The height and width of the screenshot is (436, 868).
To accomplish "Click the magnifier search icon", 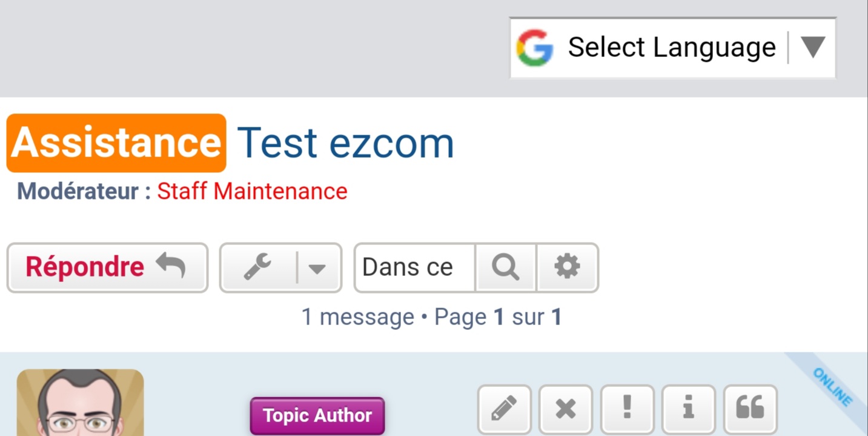I will tap(506, 267).
